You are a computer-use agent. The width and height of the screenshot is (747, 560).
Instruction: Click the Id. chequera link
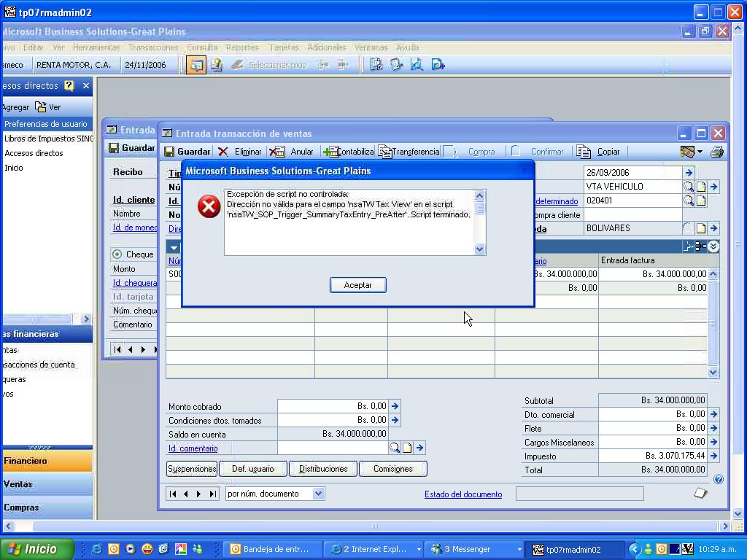[134, 283]
